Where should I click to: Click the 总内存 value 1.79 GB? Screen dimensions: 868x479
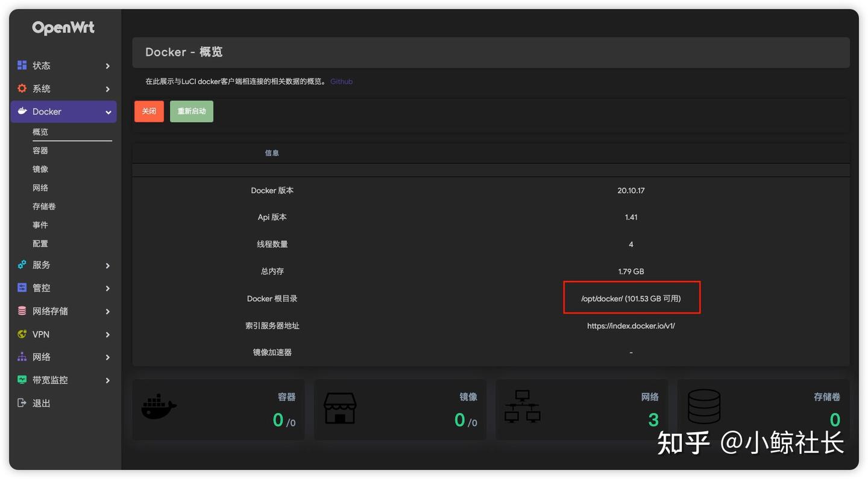click(x=631, y=271)
